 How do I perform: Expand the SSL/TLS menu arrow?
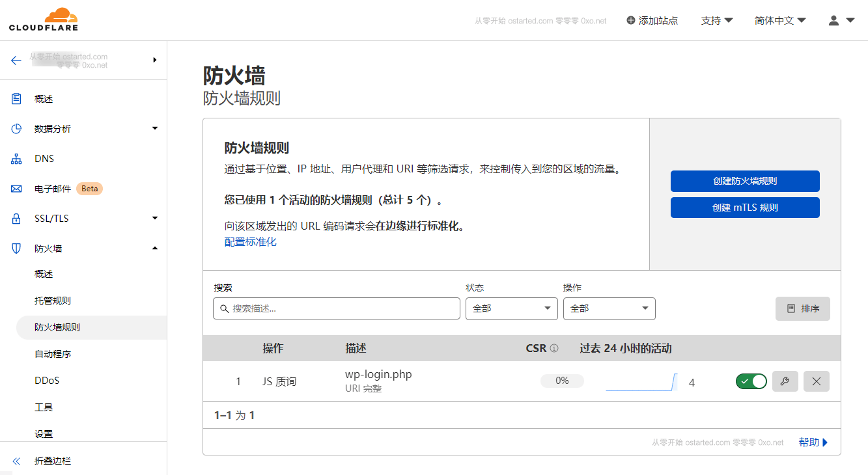[x=155, y=218]
